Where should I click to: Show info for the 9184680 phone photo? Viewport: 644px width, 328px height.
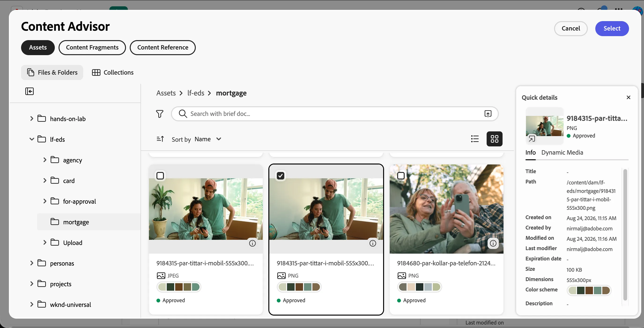tap(493, 243)
